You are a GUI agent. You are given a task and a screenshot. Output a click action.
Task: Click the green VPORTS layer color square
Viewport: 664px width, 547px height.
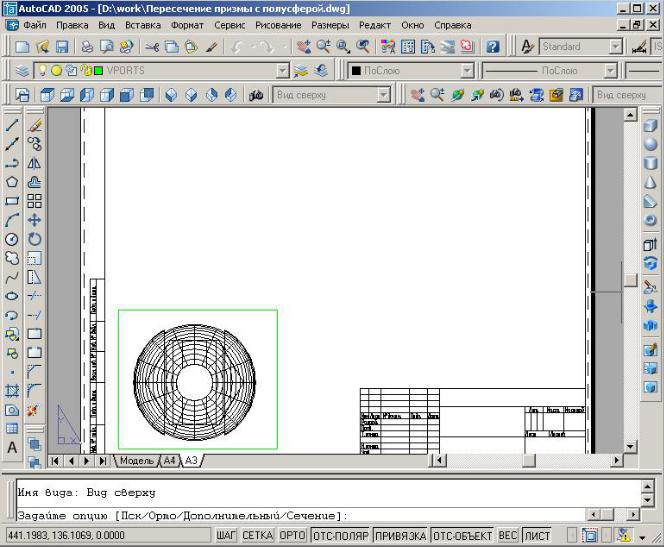point(98,71)
